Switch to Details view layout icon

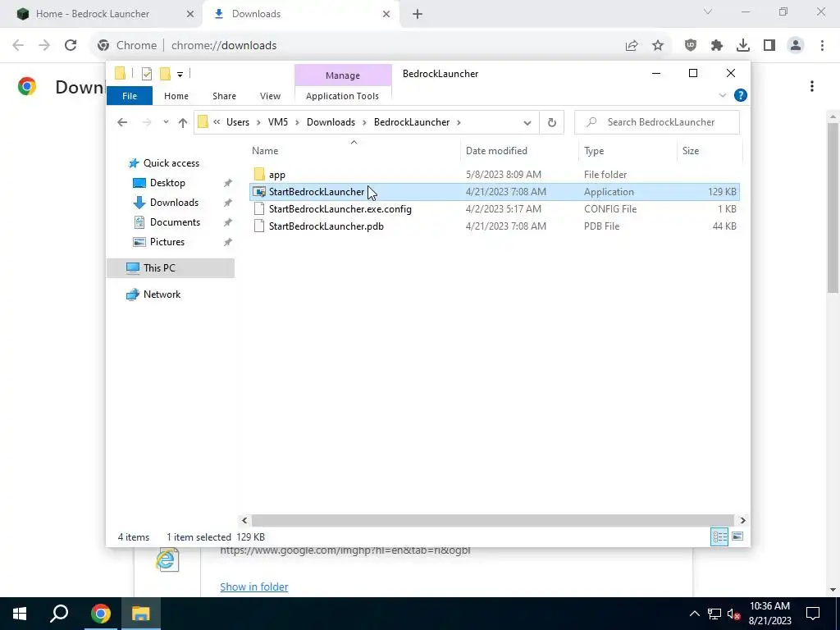pyautogui.click(x=719, y=536)
